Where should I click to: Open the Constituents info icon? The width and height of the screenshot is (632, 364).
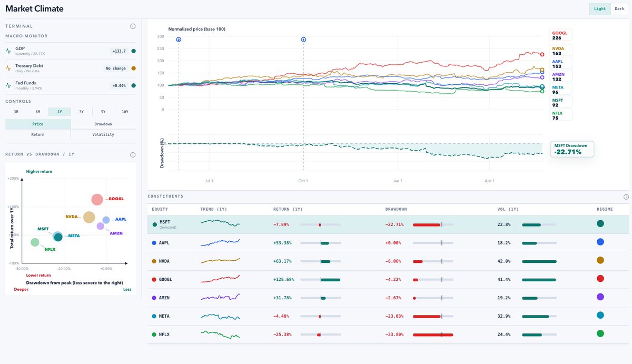[x=626, y=197]
